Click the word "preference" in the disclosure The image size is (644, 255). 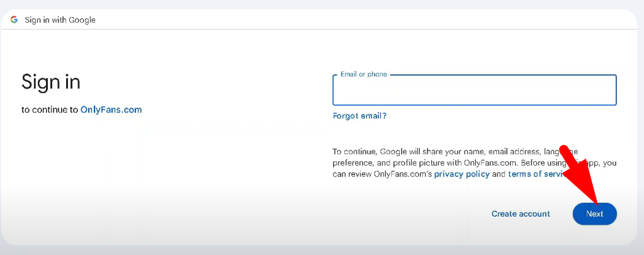pyautogui.click(x=353, y=163)
